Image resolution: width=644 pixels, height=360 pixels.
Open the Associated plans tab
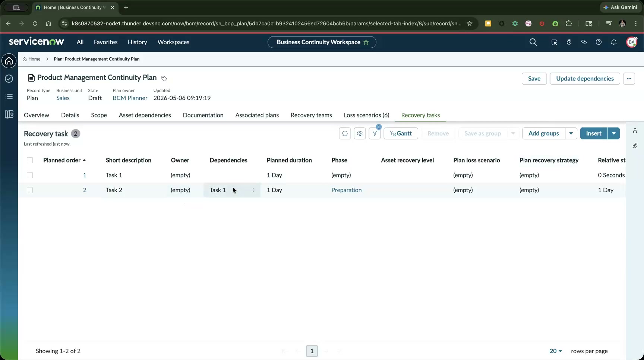point(257,115)
